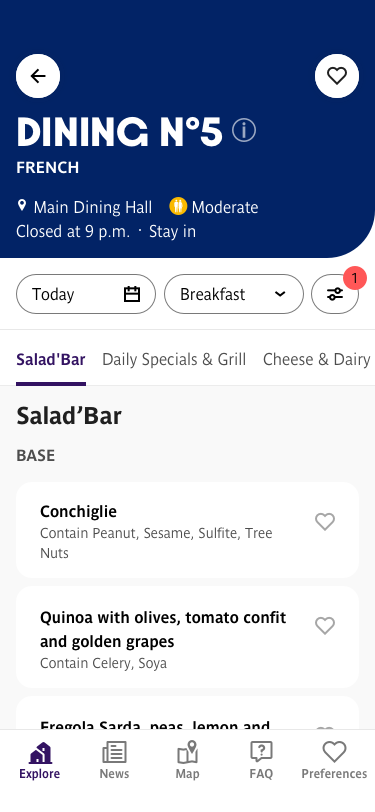Switch to the Cheese & Dairy tab
Image resolution: width=375 pixels, height=812 pixels.
click(x=316, y=359)
